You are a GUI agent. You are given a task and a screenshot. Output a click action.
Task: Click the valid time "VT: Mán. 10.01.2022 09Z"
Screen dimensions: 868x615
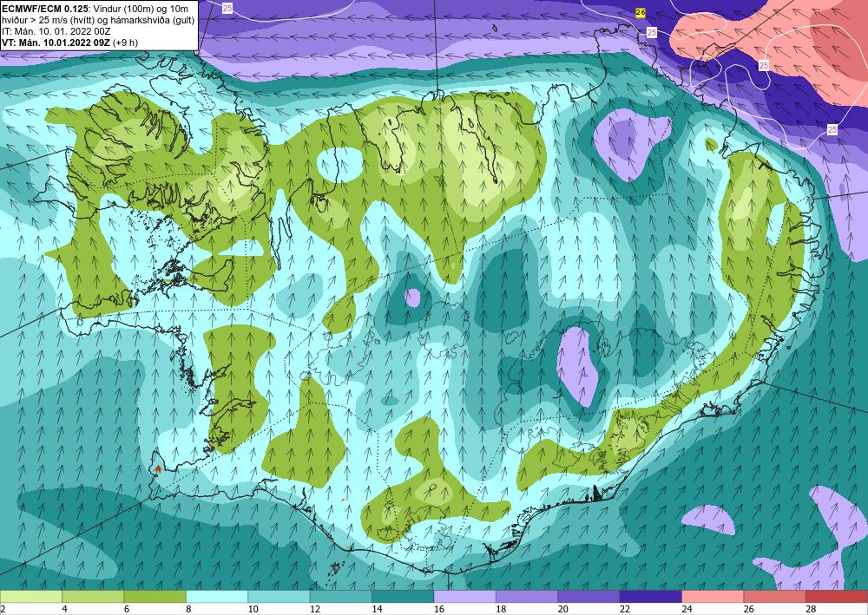56,43
